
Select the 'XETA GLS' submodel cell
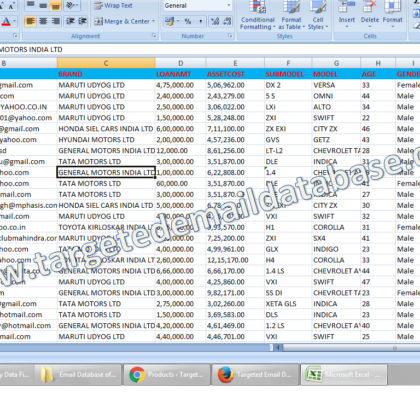288,304
